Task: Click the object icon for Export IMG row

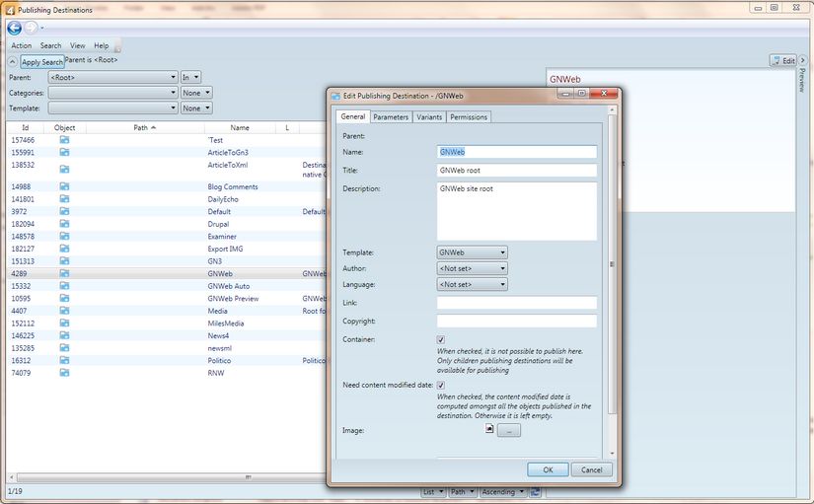Action: 64,249
